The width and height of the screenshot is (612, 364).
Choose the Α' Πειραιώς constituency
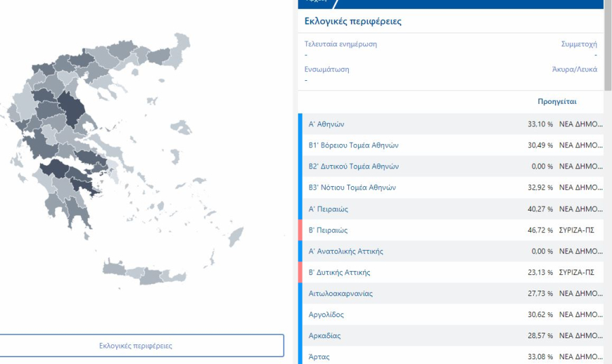(328, 209)
